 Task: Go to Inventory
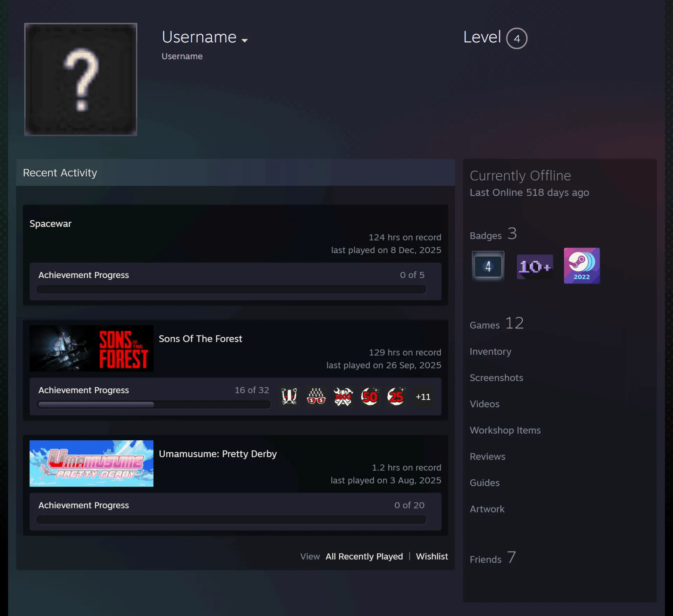490,352
